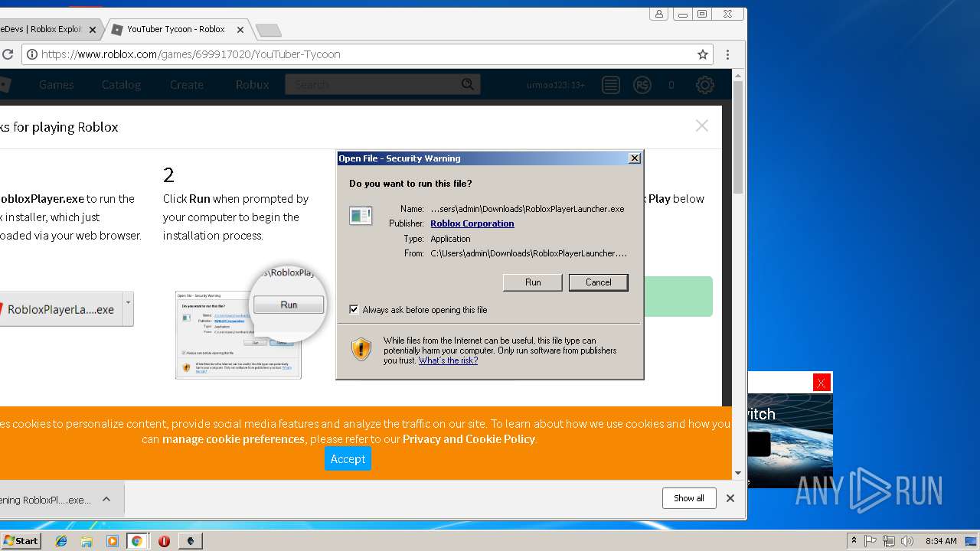This screenshot has width=980, height=551.
Task: Open the Chrome three-dot menu
Action: (727, 54)
